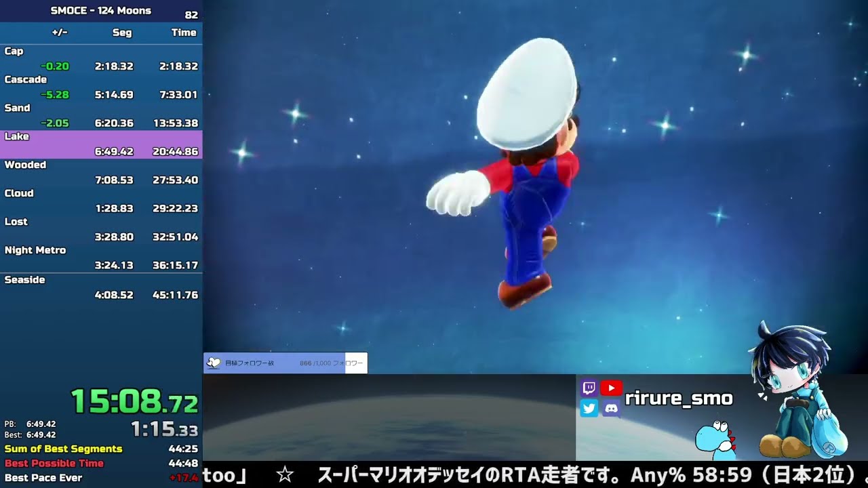Image resolution: width=868 pixels, height=488 pixels.
Task: Select the Seaside split row
Action: tap(101, 288)
